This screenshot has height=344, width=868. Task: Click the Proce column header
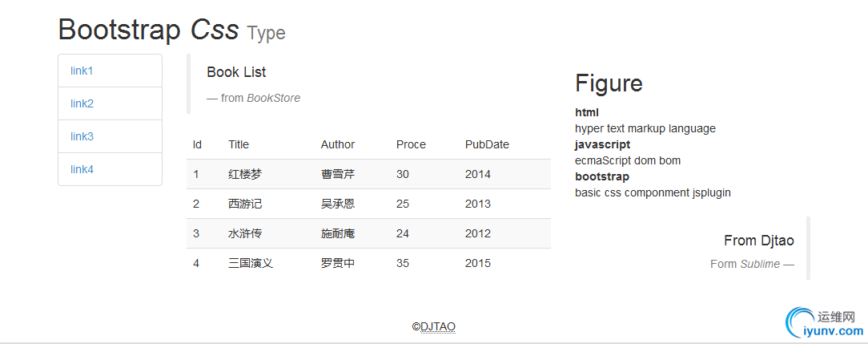click(x=411, y=144)
